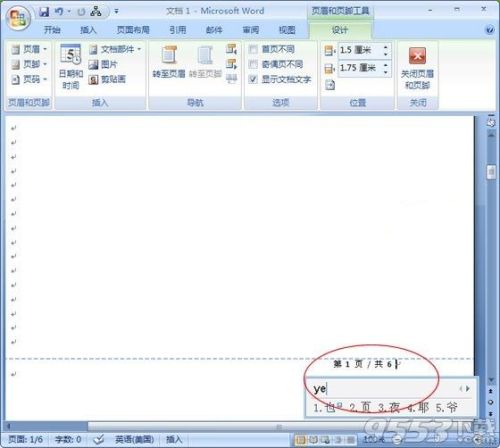Open the Header (页眉) dropdown
Image resolution: width=500 pixels, height=448 pixels.
(x=29, y=49)
